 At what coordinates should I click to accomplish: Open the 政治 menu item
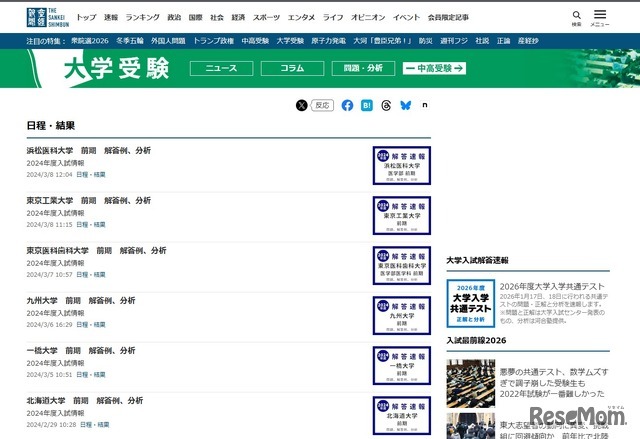(174, 17)
